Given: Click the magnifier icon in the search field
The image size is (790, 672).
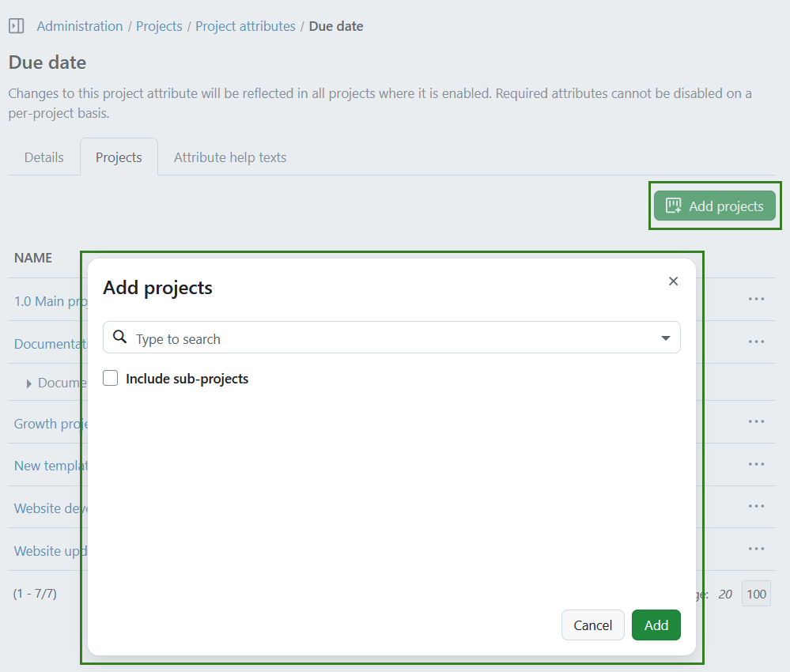Looking at the screenshot, I should [119, 337].
